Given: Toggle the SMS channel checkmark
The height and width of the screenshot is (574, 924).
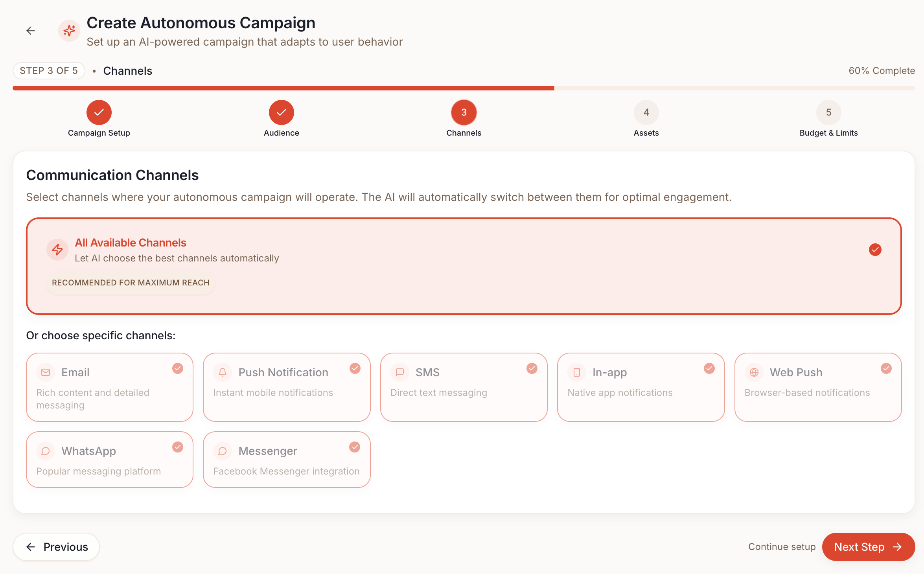Looking at the screenshot, I should point(532,368).
